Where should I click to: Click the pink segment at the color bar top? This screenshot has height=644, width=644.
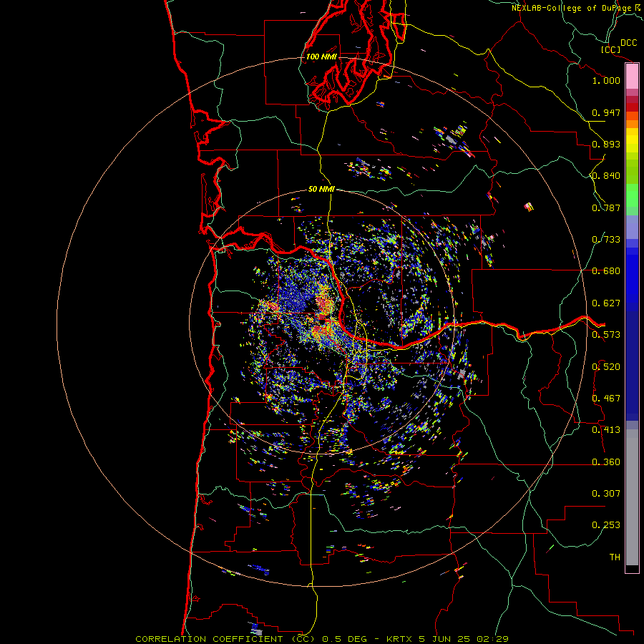[632, 77]
